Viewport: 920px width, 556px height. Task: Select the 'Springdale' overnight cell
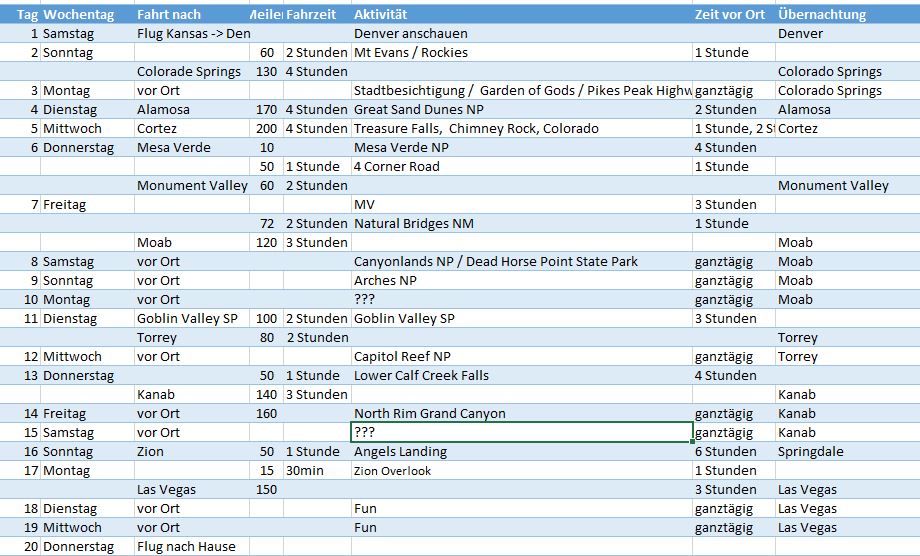point(811,452)
